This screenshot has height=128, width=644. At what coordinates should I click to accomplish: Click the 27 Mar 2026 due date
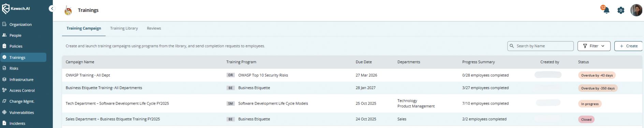coord(366,75)
